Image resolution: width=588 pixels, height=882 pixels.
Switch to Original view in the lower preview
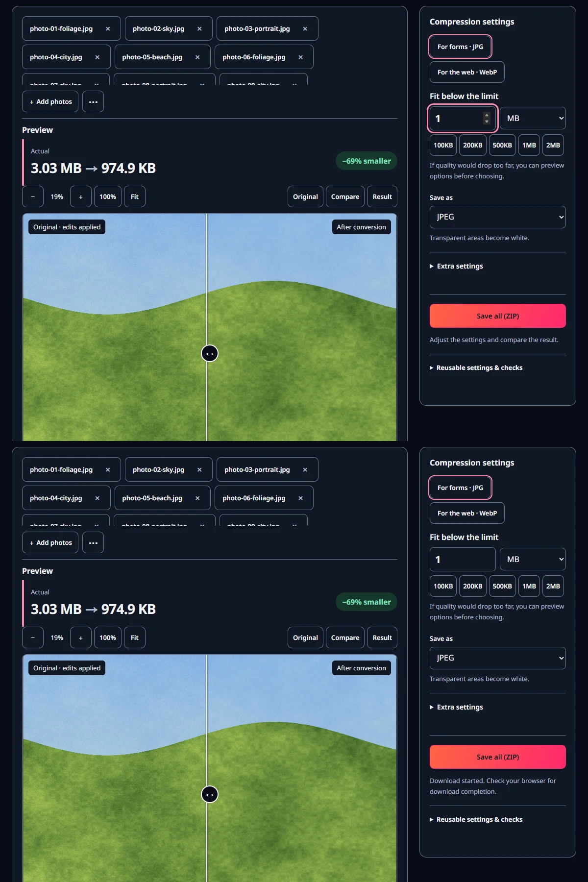pos(305,638)
